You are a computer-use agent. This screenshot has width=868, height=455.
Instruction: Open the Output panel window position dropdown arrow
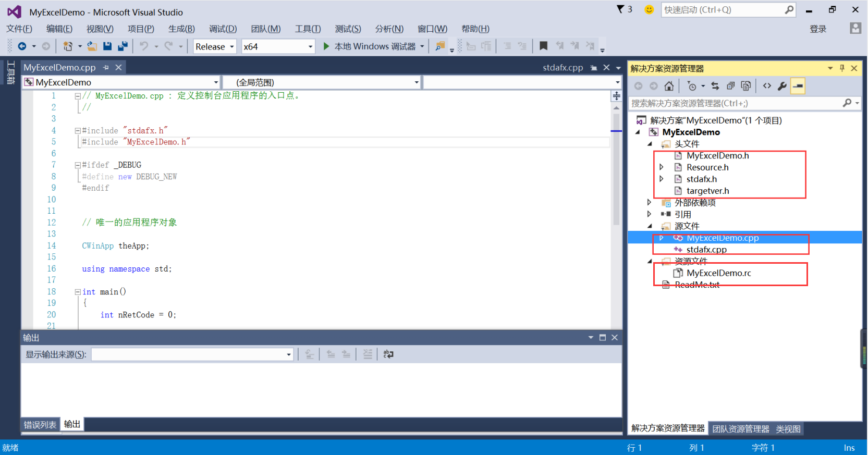[x=591, y=338]
